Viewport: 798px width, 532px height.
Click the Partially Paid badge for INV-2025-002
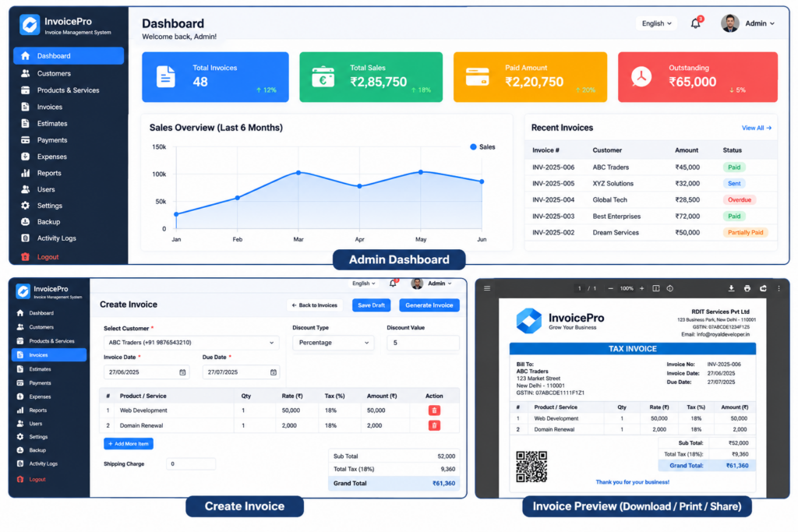pyautogui.click(x=745, y=232)
